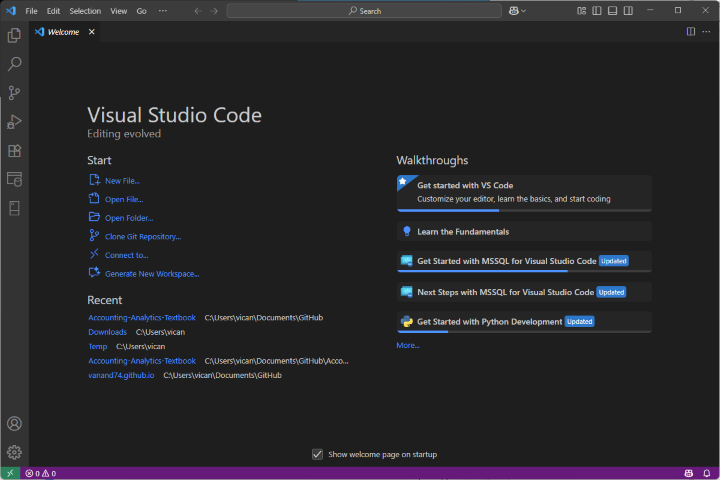Open the File menu
This screenshot has width=720, height=480.
(31, 11)
